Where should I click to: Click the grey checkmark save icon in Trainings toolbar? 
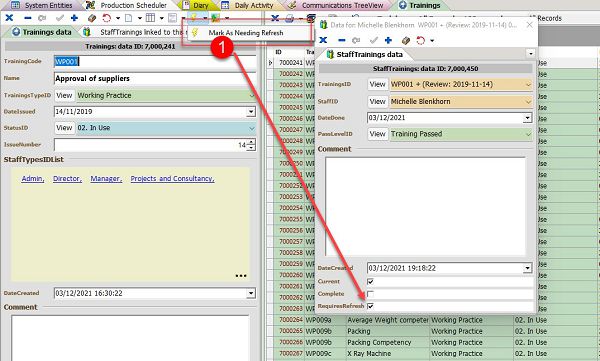[x=60, y=18]
